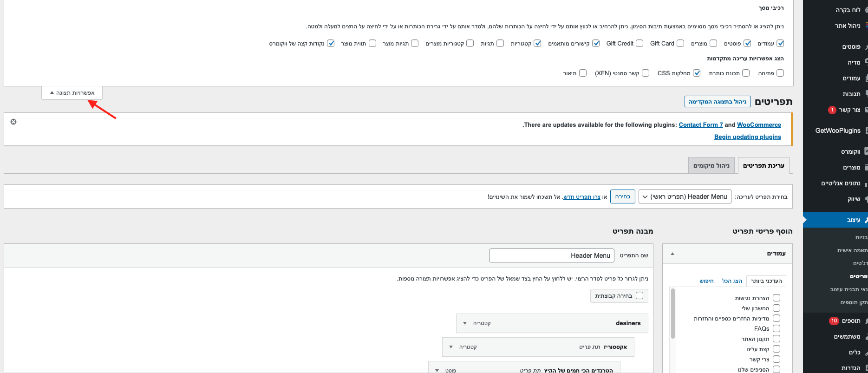Dismiss the plugin updates notice
868x373 pixels.
(13, 122)
